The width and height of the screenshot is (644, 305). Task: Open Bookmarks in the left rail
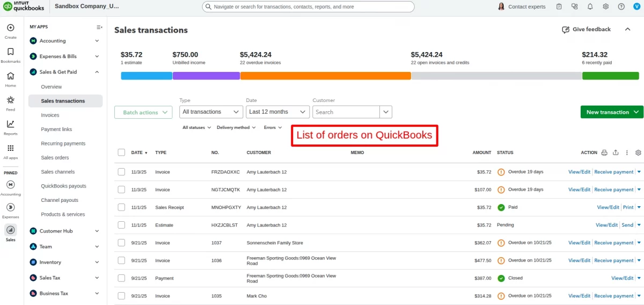tap(10, 52)
